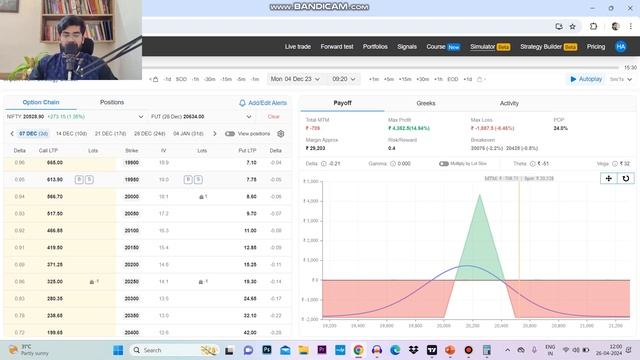Screen dimensions: 640x360
Task: Click the simulator timeline progress bar
Action: [x=381, y=67]
